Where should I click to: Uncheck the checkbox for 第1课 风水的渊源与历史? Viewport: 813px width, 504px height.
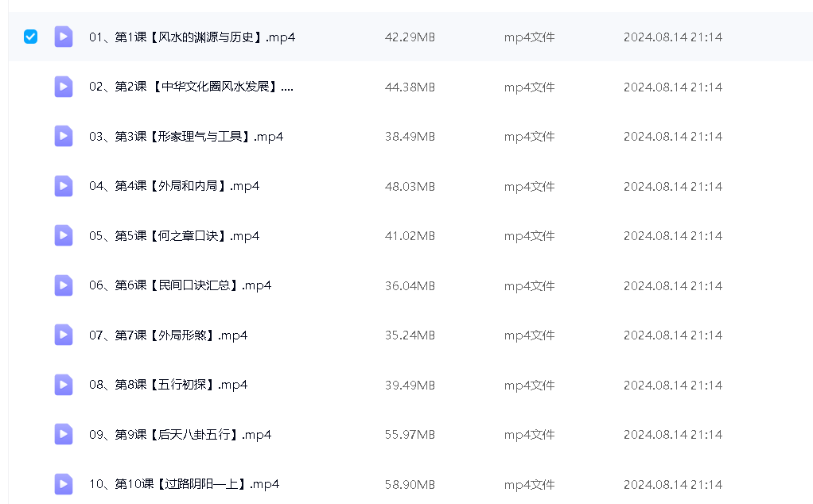tap(30, 37)
